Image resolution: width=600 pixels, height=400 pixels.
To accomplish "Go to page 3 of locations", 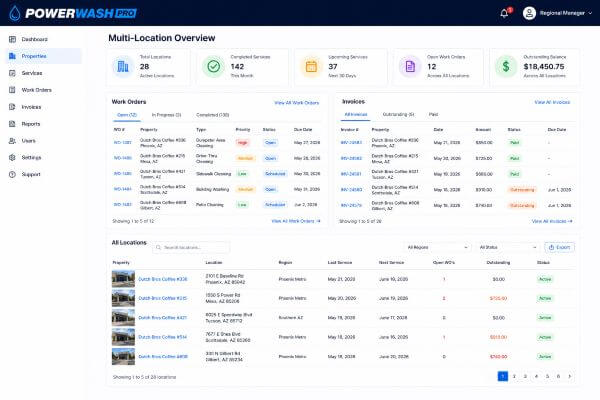I will point(525,376).
